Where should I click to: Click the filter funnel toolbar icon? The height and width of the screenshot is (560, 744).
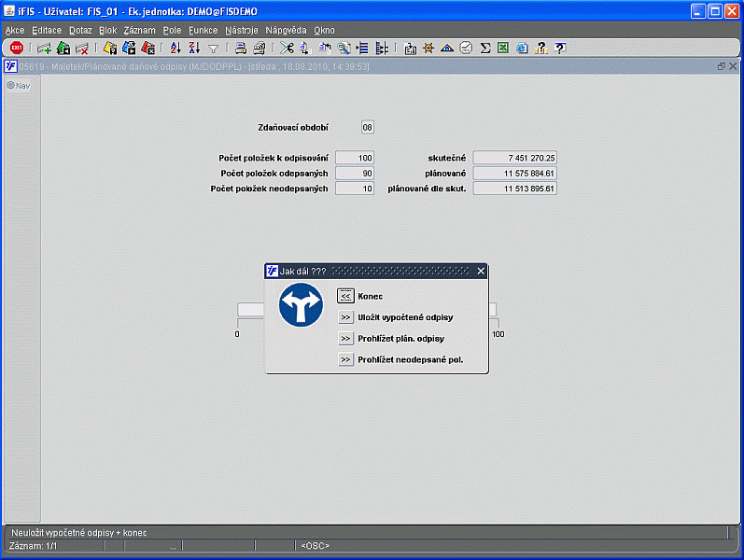click(214, 49)
